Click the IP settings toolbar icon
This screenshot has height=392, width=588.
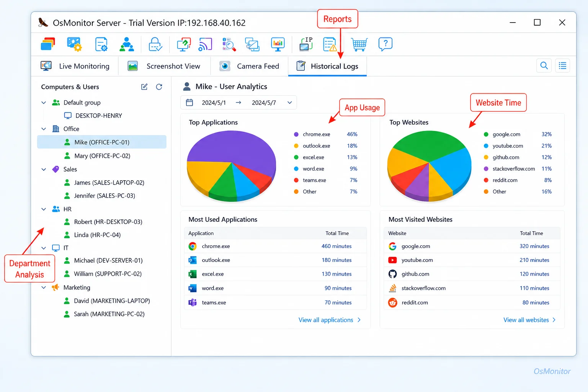(306, 44)
